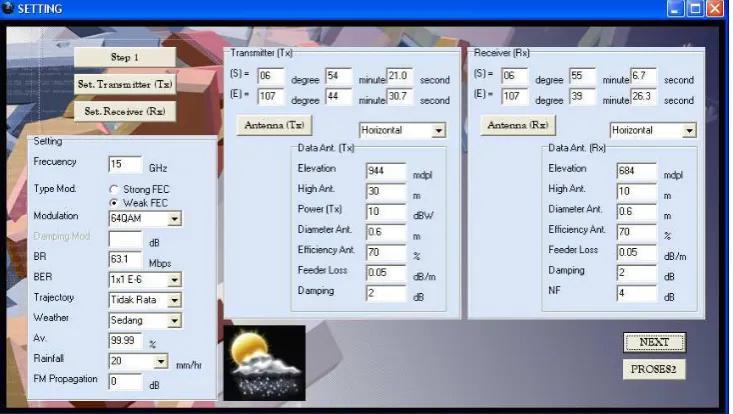Select the Weak FEC radio button
Screen dimensions: 733x414
point(114,203)
